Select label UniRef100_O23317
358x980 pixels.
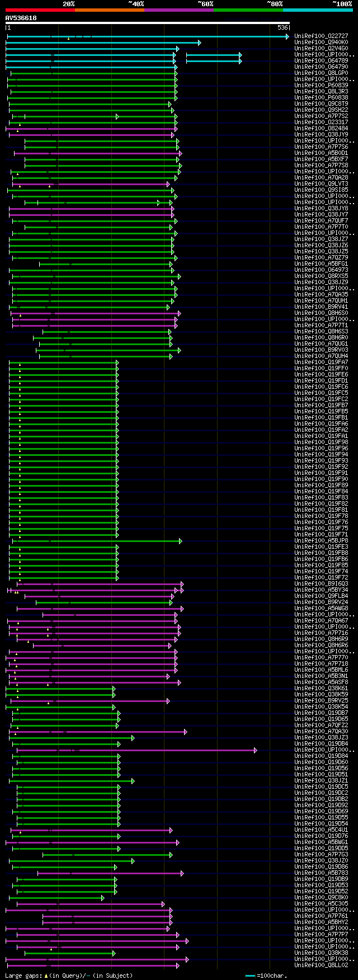(x=321, y=123)
